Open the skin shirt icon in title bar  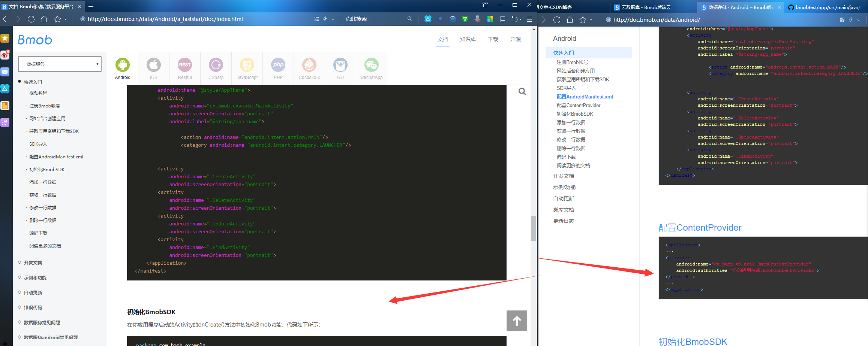point(485,5)
